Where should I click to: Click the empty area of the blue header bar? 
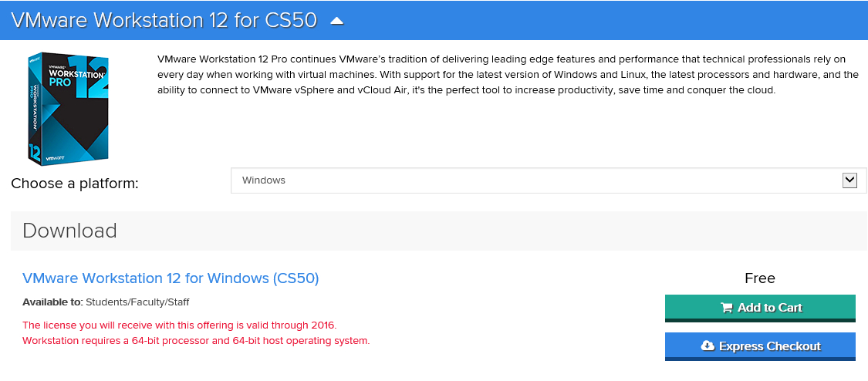pos(602,21)
